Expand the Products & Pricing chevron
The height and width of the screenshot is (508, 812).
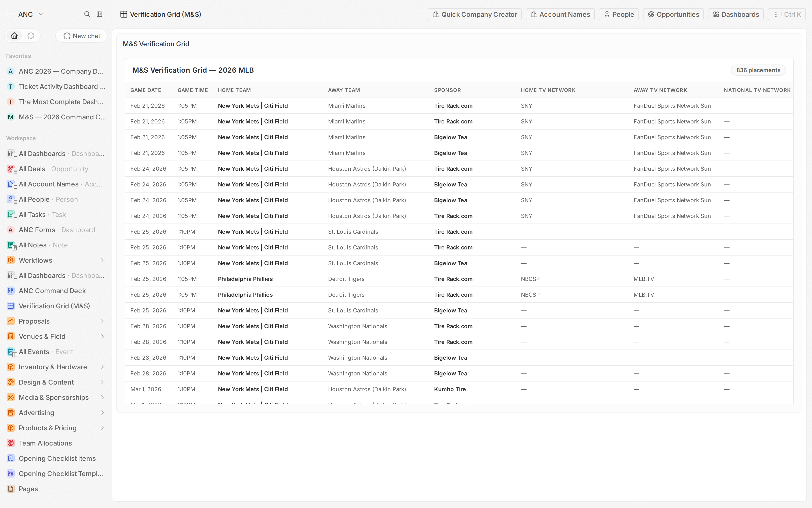[103, 428]
